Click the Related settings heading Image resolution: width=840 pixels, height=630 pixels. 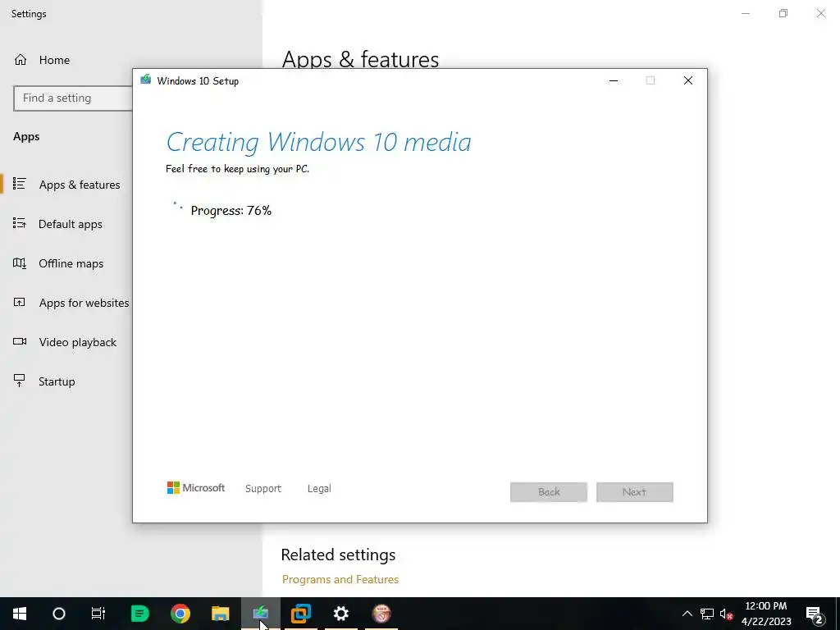click(x=338, y=555)
